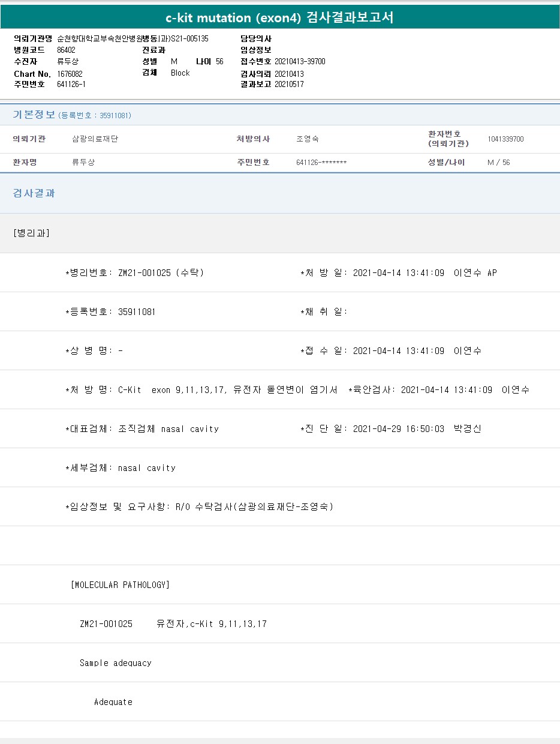Select the masked resident number 641126-*******
This screenshot has height=744, width=560.
pos(321,163)
